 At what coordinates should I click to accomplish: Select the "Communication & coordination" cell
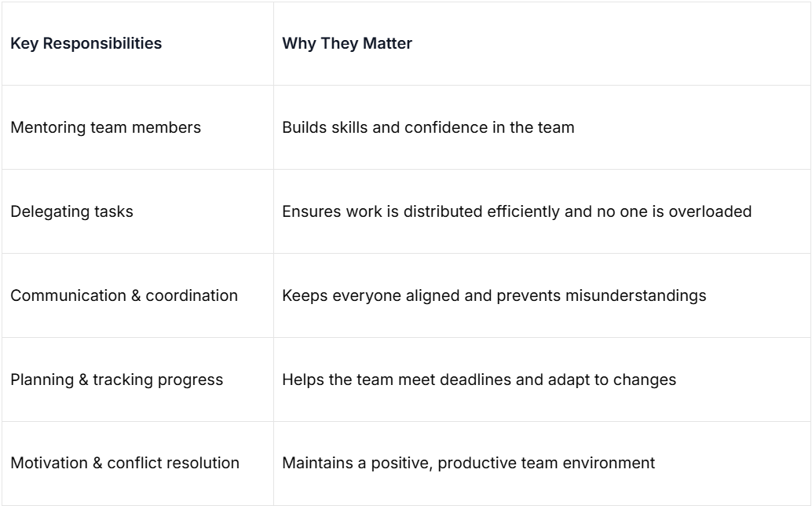124,295
